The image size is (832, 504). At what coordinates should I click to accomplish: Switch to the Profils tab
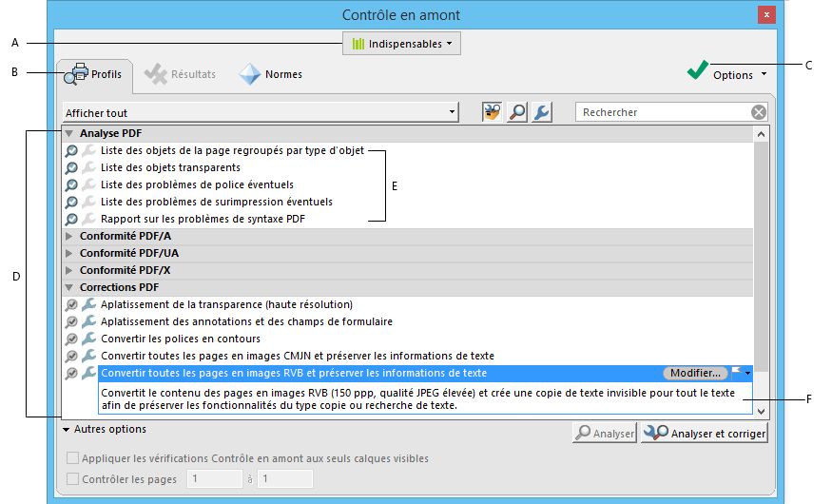[x=94, y=74]
